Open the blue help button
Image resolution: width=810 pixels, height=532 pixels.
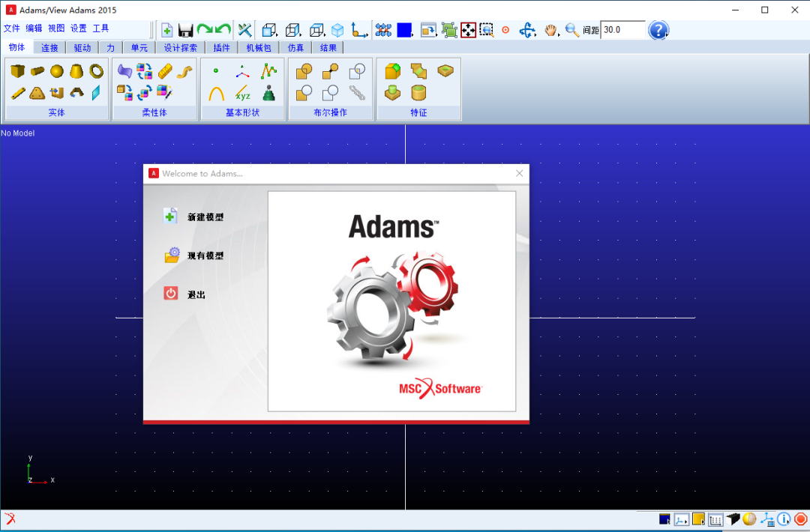click(658, 30)
